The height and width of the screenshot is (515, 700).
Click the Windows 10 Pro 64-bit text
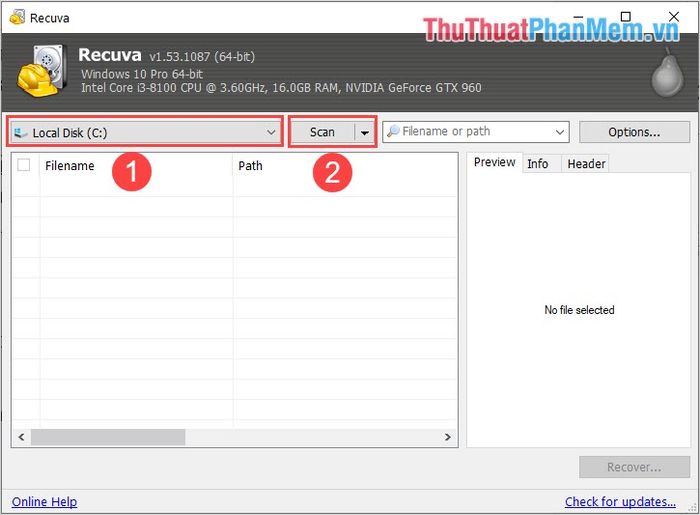click(x=142, y=74)
